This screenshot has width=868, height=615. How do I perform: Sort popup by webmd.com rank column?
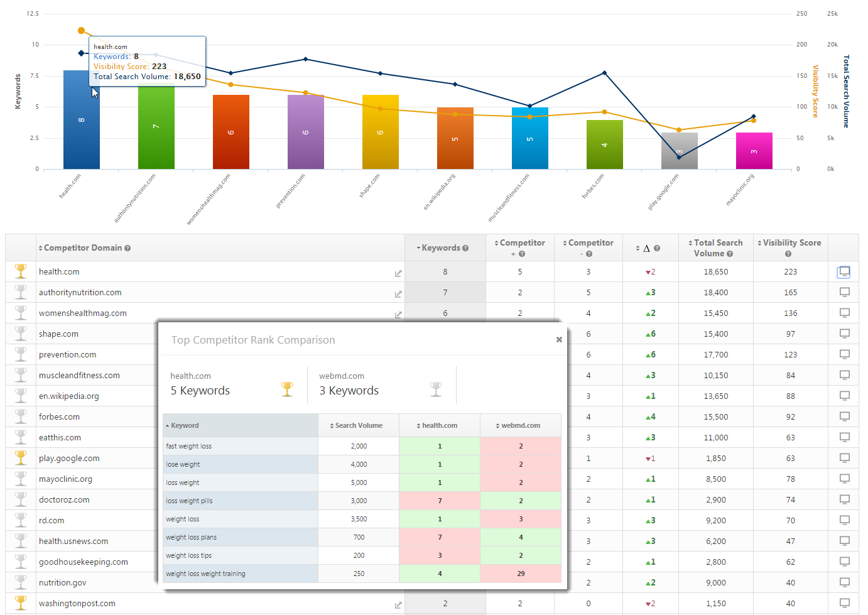[520, 425]
